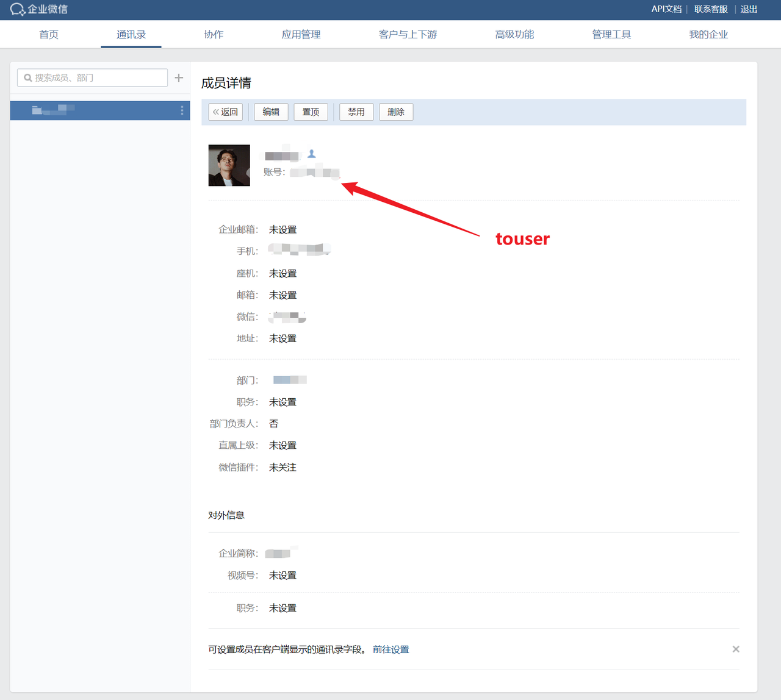Open the API文档 link

coord(666,9)
